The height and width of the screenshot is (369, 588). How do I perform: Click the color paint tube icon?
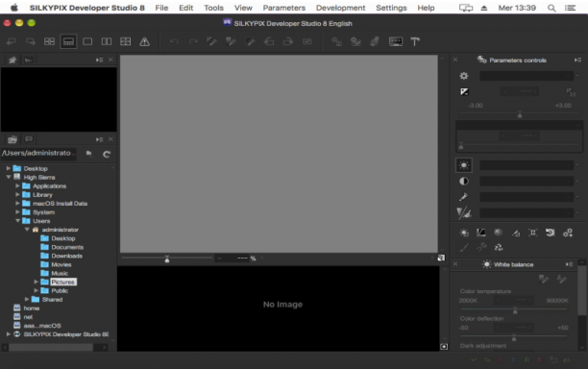click(x=464, y=197)
